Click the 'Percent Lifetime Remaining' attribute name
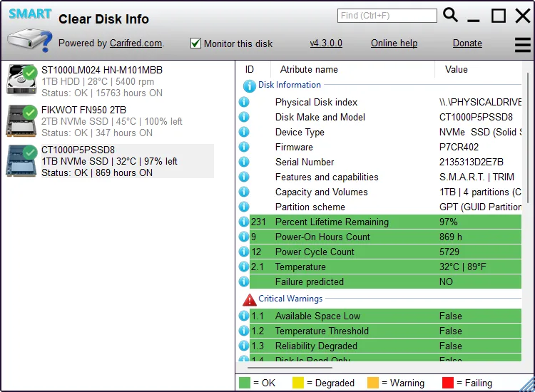Image resolution: width=535 pixels, height=392 pixels. (332, 222)
